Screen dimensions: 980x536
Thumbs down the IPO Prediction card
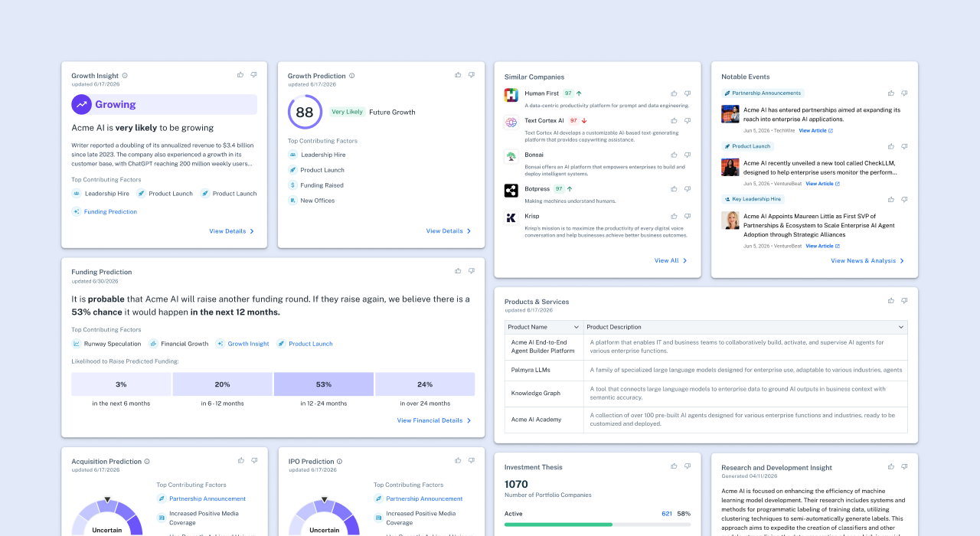click(x=472, y=461)
